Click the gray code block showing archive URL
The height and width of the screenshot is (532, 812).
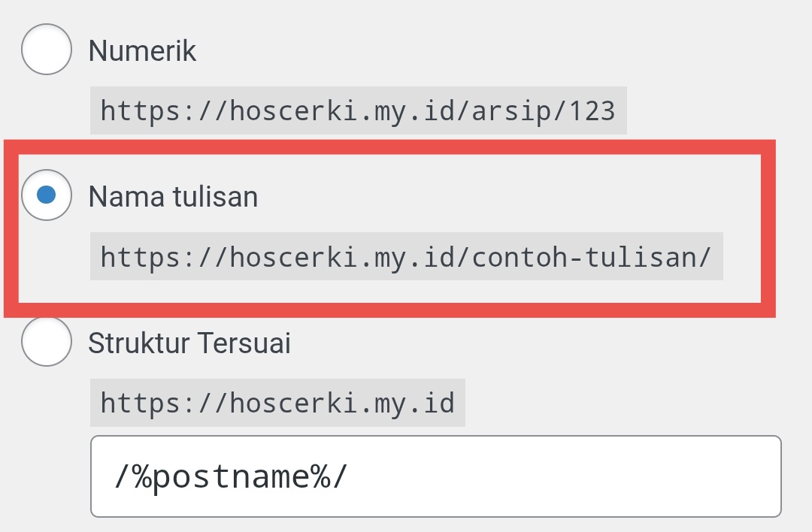coord(358,110)
